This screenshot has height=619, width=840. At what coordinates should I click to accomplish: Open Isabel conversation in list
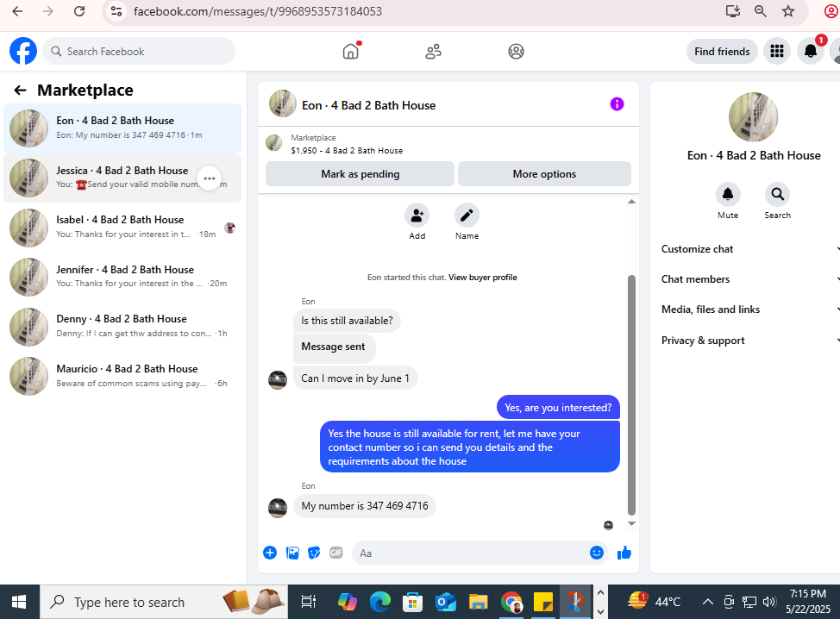point(122,228)
